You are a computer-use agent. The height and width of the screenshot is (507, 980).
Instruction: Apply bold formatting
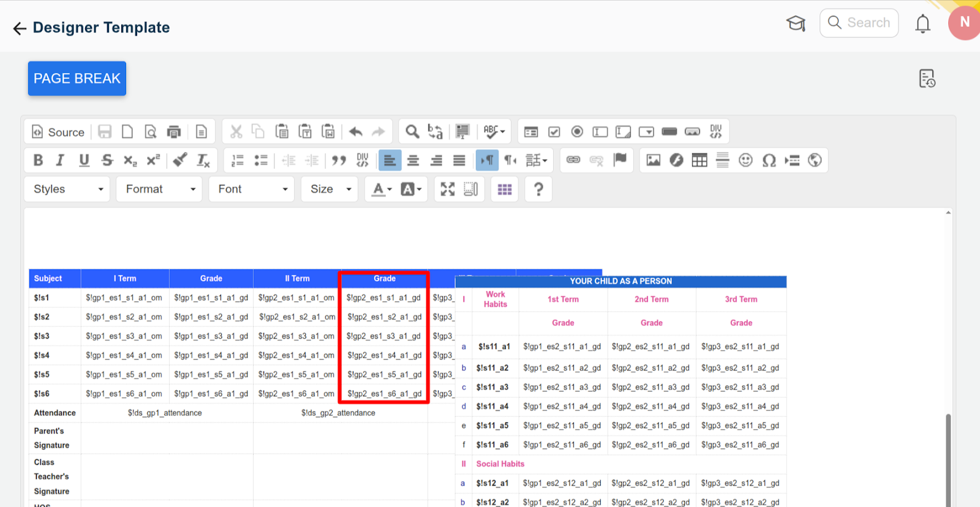point(38,160)
